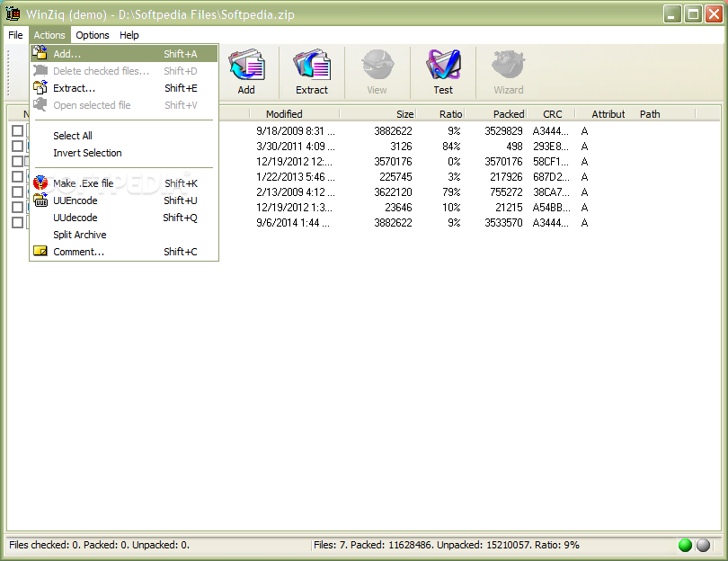Close the WinZiq window

pyautogui.click(x=714, y=14)
